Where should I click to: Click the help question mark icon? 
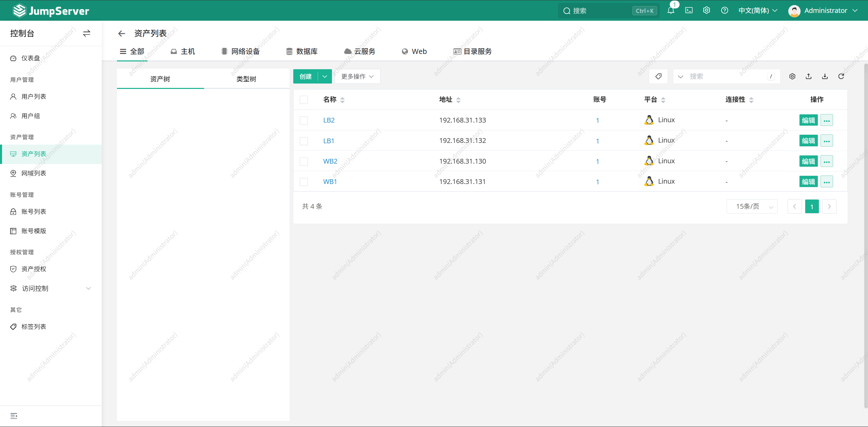[x=725, y=11]
